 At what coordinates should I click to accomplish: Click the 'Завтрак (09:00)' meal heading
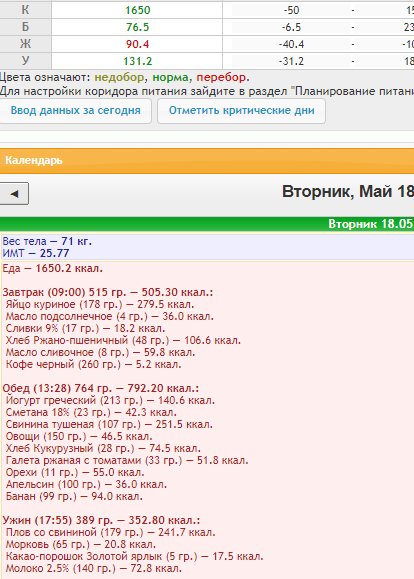(x=107, y=292)
